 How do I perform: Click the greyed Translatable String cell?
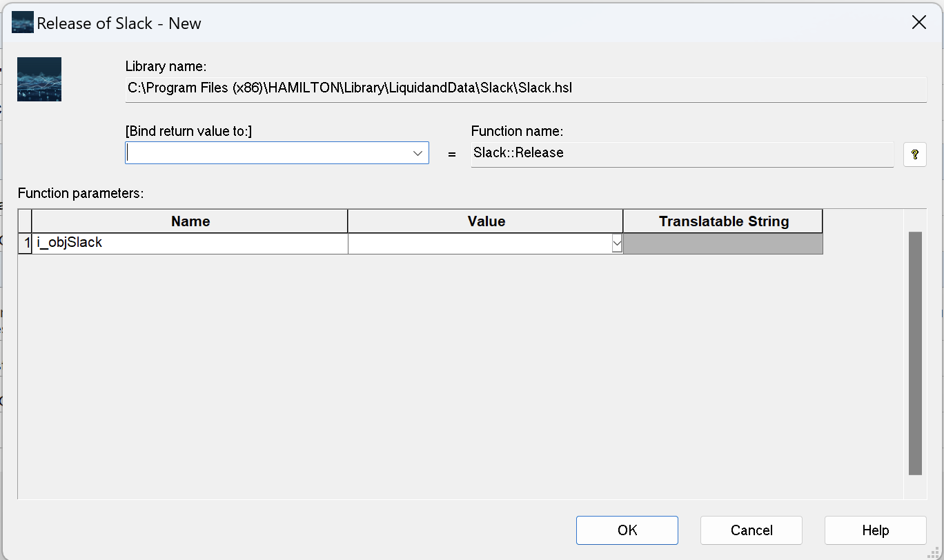click(x=723, y=243)
